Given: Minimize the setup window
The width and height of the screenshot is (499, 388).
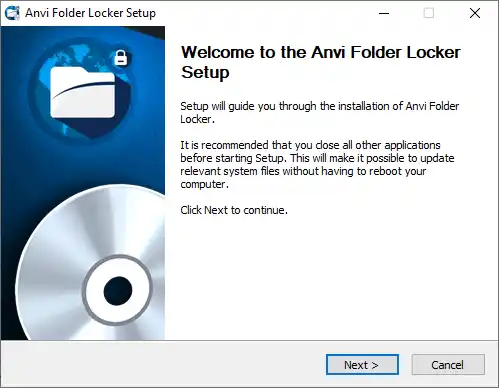Looking at the screenshot, I should point(384,13).
